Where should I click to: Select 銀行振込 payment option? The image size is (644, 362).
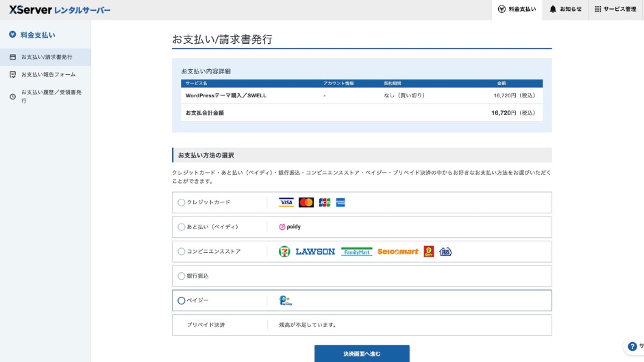click(x=182, y=276)
